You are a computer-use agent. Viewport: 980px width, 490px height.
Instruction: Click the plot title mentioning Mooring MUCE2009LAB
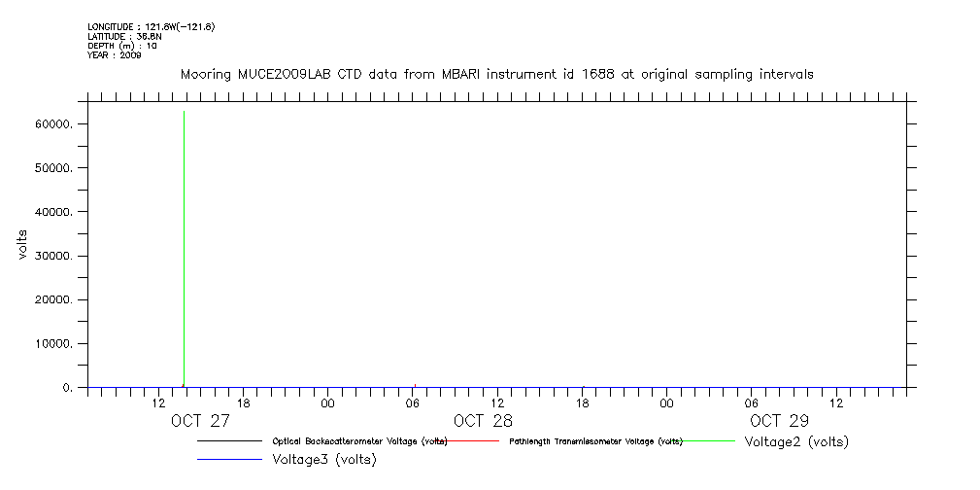pos(496,74)
